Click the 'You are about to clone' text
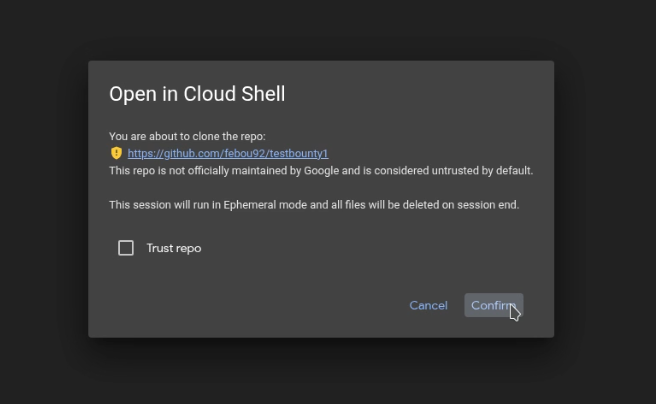 click(x=187, y=136)
